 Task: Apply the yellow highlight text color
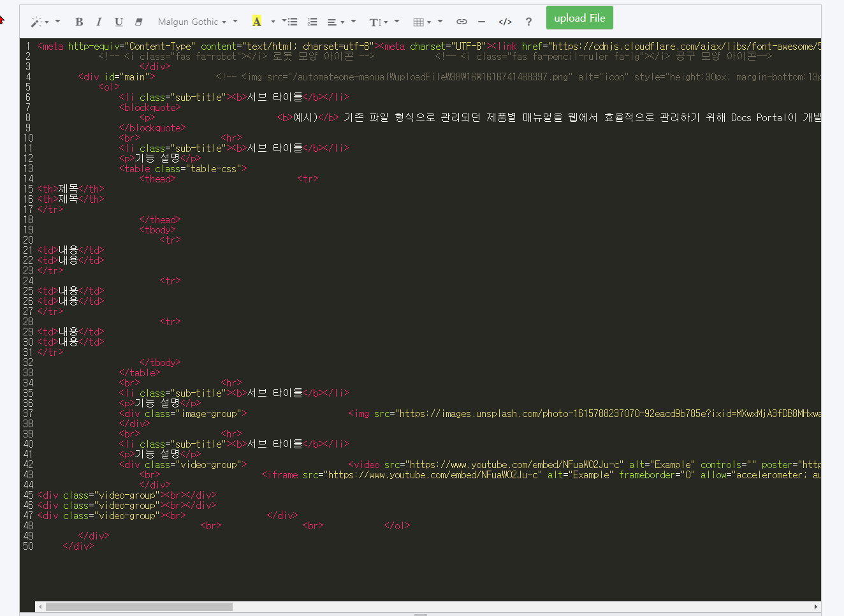(x=256, y=22)
